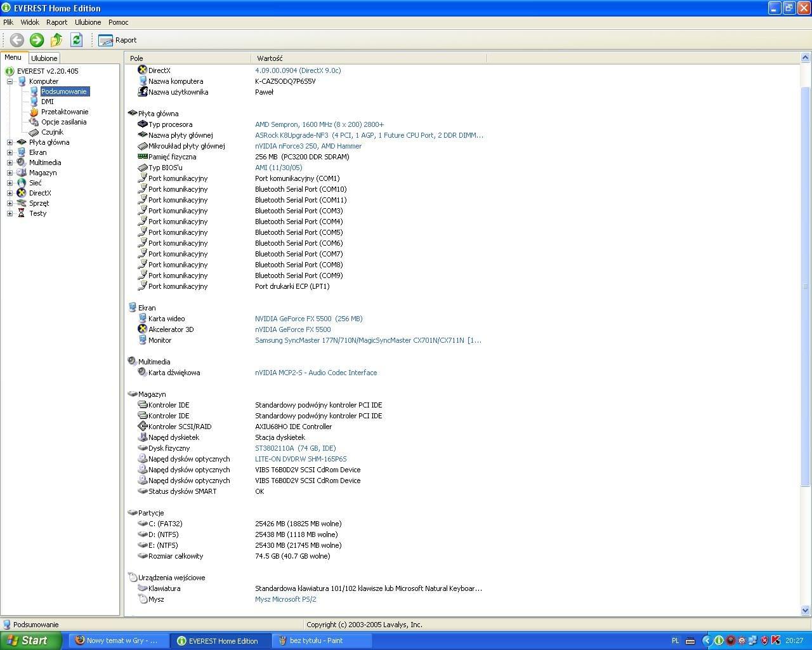Viewport: 812px width, 650px height.
Task: Click the Sieć network icon
Action: [22, 183]
